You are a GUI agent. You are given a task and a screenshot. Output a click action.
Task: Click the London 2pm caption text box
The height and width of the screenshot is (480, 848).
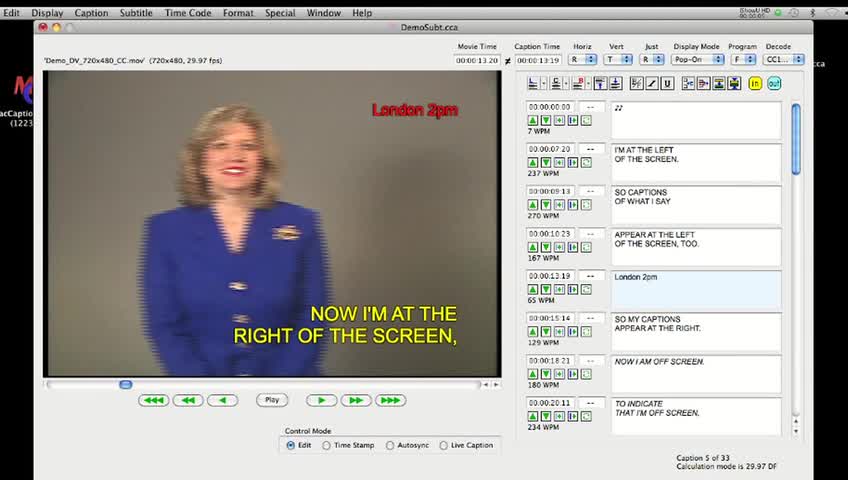click(696, 290)
